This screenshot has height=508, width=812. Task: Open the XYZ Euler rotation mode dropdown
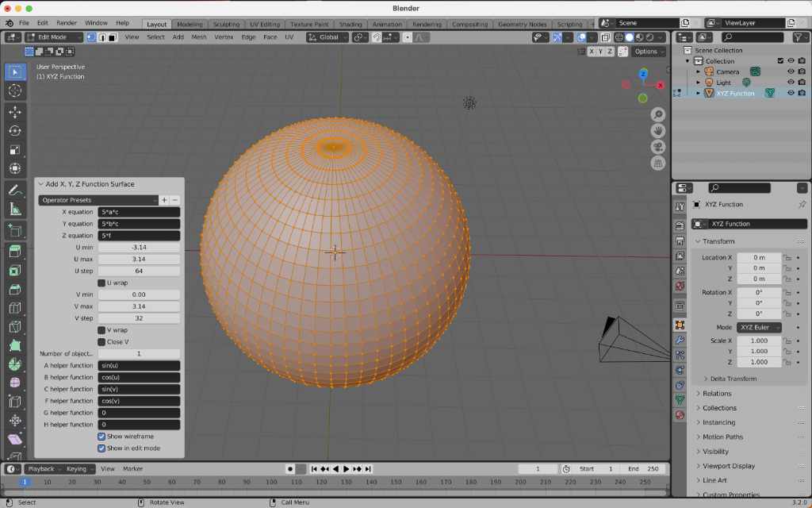click(x=760, y=327)
